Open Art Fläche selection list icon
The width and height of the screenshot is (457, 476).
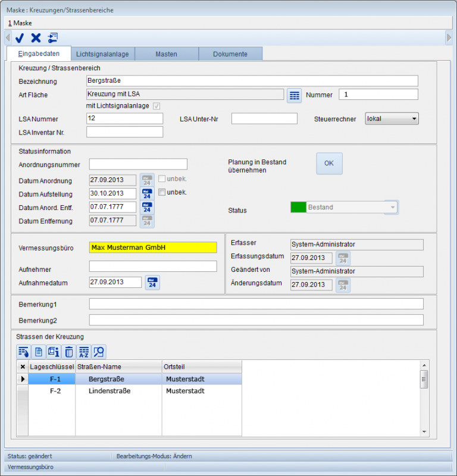click(294, 96)
